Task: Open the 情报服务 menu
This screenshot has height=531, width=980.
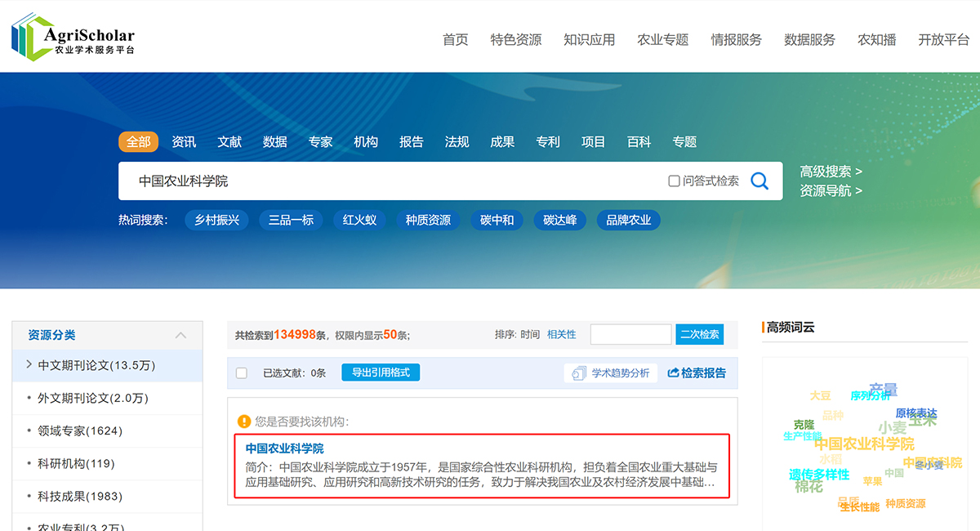Action: click(736, 39)
